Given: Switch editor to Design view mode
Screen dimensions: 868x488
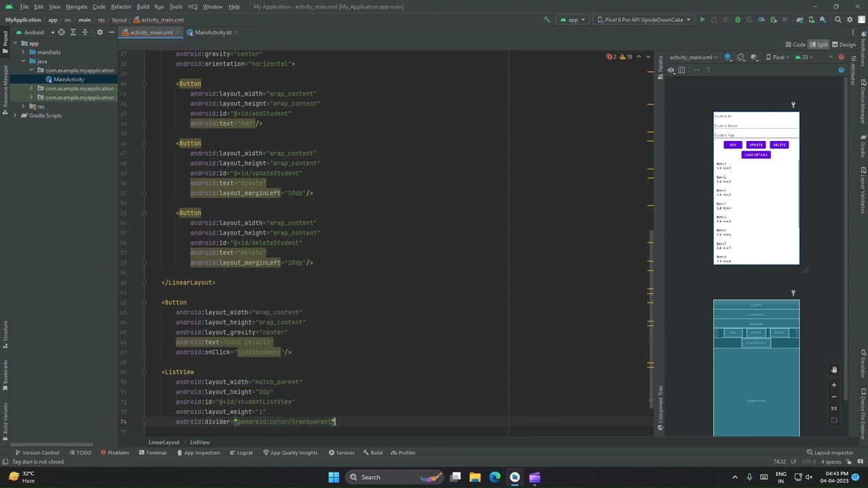Looking at the screenshot, I should [x=844, y=45].
